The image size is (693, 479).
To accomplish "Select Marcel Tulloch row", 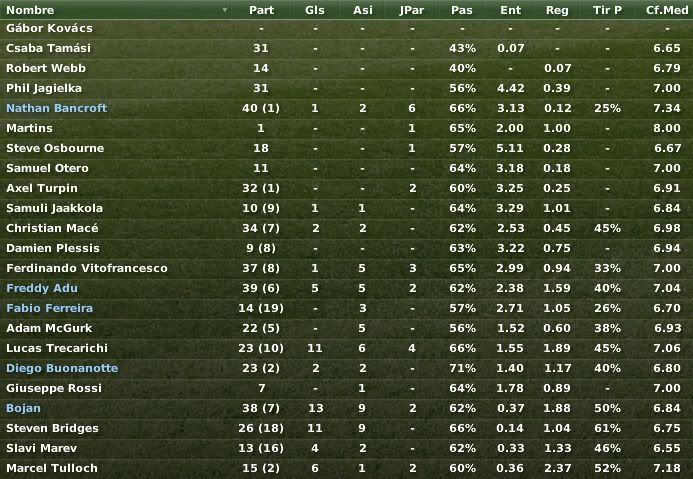I will tap(346, 468).
